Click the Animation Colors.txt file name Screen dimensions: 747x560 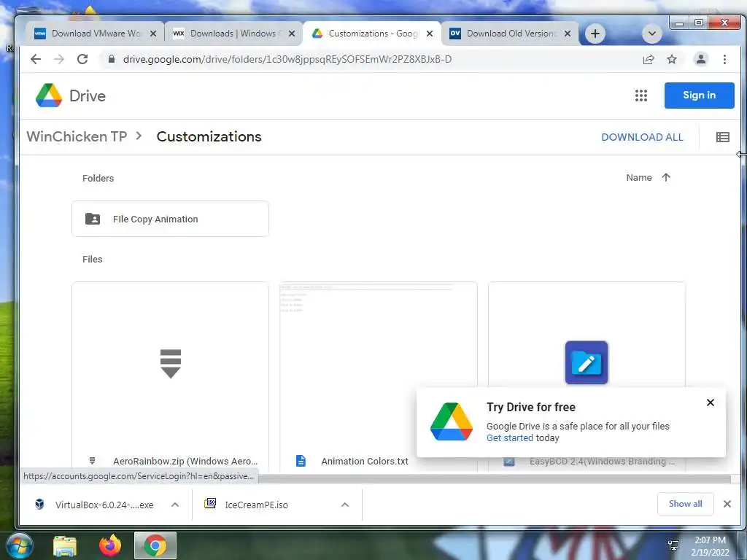click(x=365, y=461)
